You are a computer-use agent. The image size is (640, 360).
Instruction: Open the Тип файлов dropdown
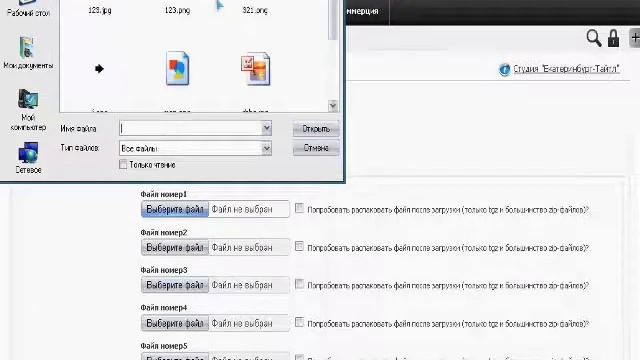tap(196, 148)
